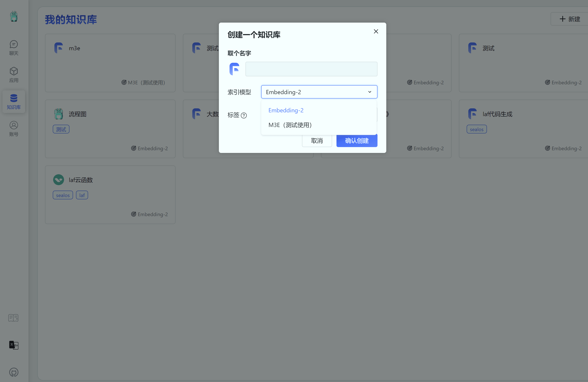588x382 pixels.
Task: Click the FastGPT avatar logo top left
Action: (x=14, y=16)
